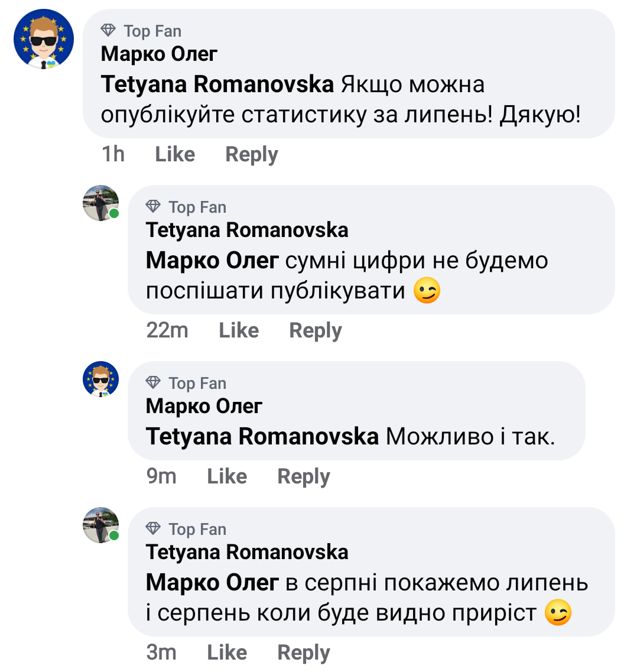The height and width of the screenshot is (672, 627).
Task: Like the 22m reply about сумні цифри
Action: [239, 330]
